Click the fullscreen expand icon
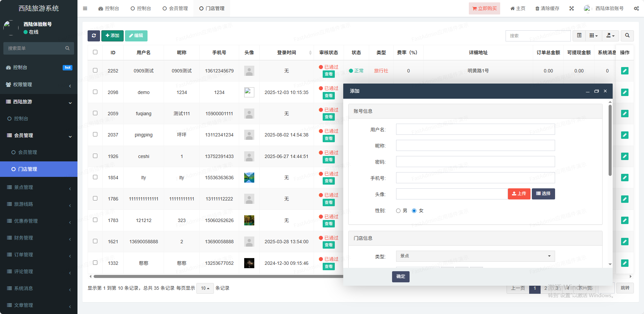This screenshot has width=644, height=314. pos(572,8)
